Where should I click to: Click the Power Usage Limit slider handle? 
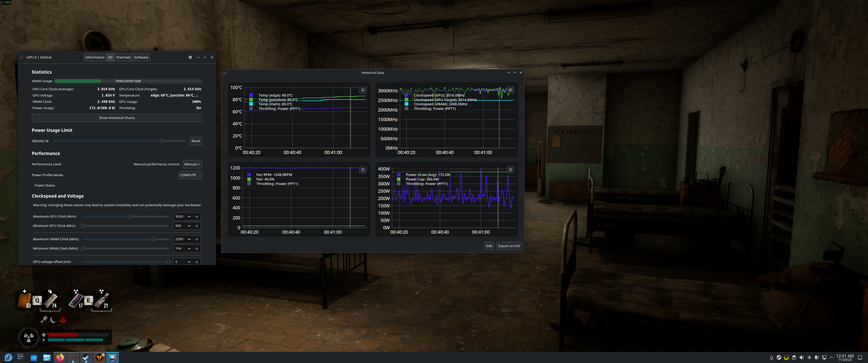(x=163, y=141)
